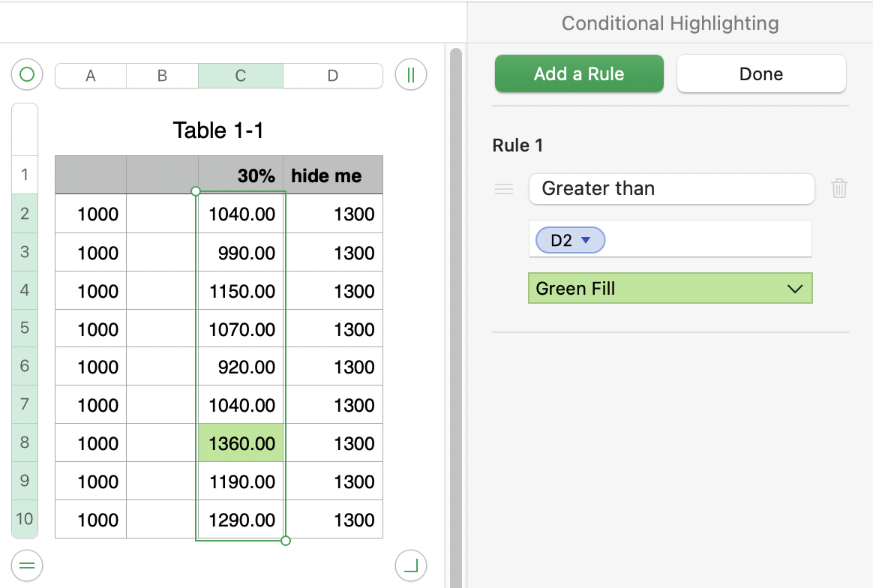The image size is (873, 588).
Task: Click the top selection handle of column C
Action: (196, 191)
